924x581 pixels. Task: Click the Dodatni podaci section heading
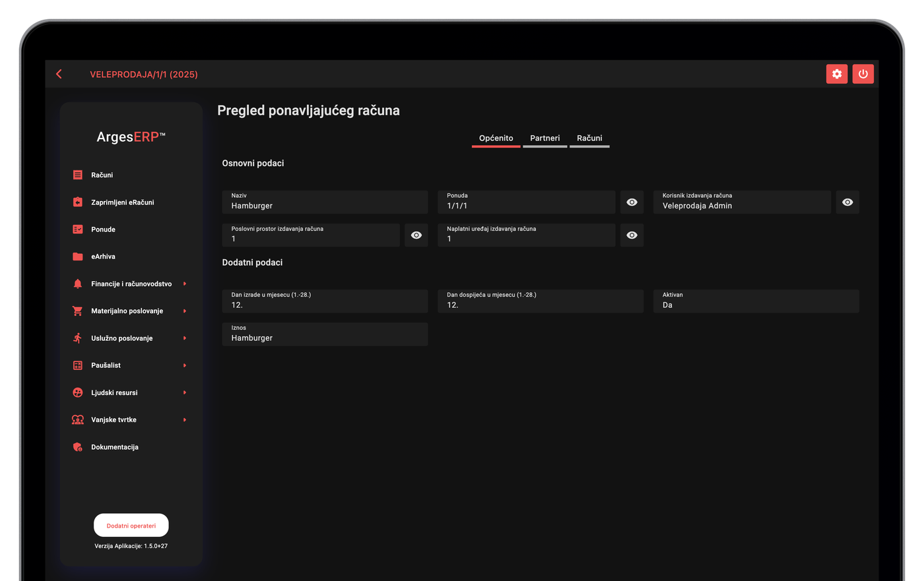tap(252, 262)
